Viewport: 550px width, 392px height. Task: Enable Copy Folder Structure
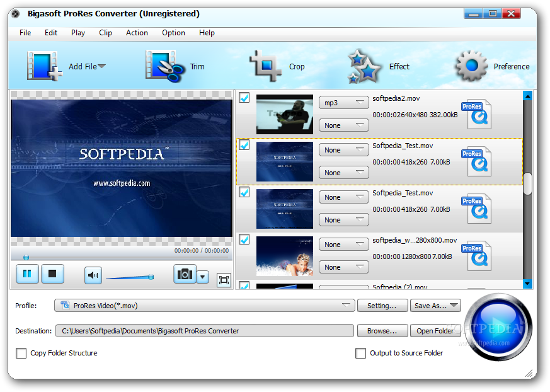coord(21,353)
